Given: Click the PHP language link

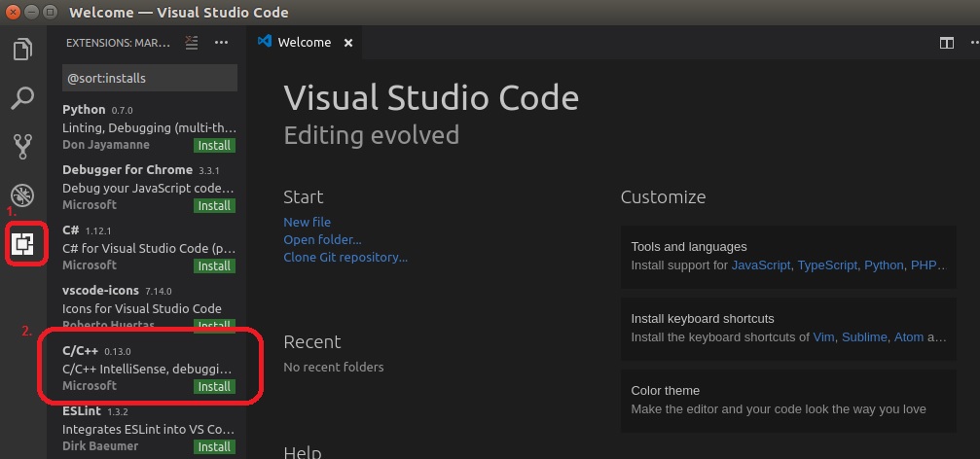Looking at the screenshot, I should 924,265.
